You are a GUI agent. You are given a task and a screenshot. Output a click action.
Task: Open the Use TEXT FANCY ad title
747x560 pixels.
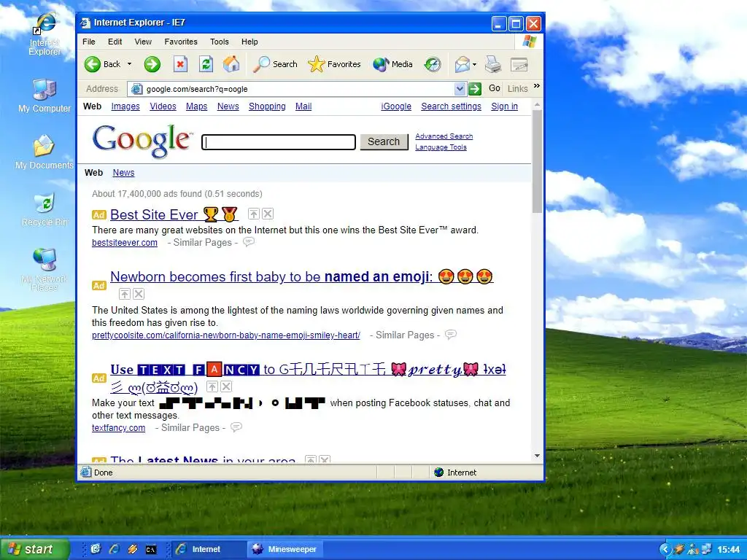(308, 378)
